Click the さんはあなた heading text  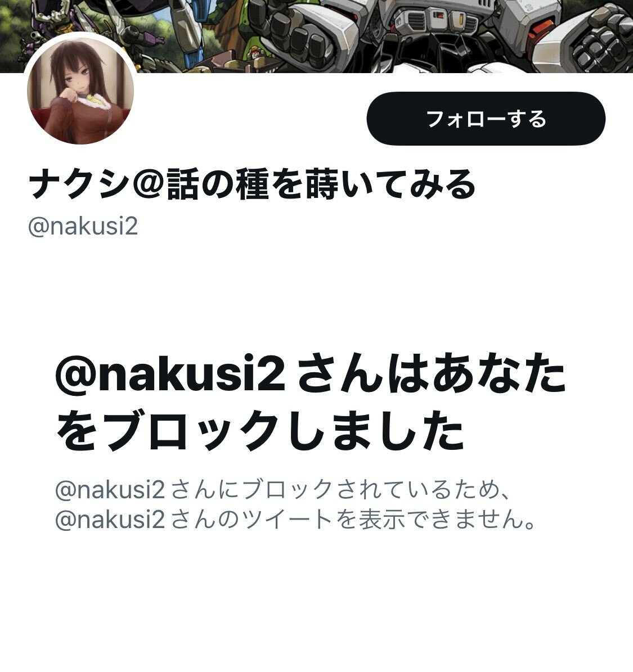430,373
